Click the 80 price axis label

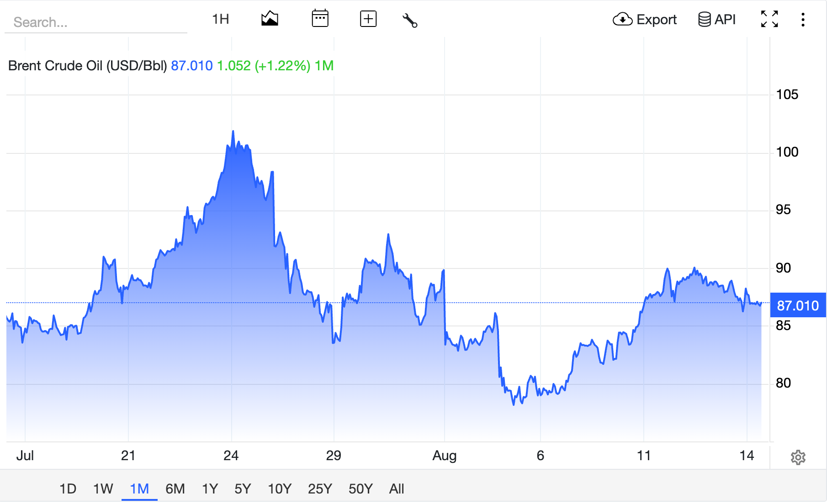pos(783,383)
